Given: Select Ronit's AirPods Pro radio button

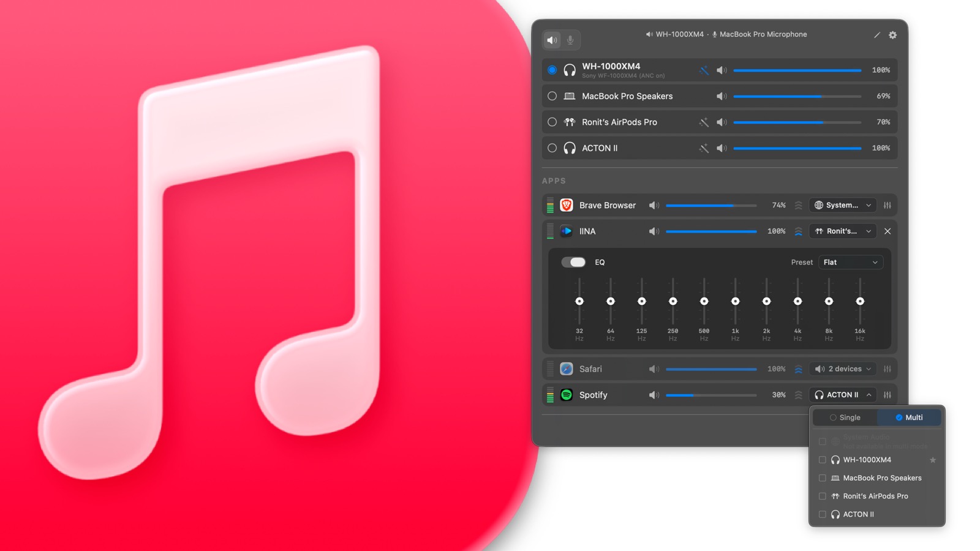Looking at the screenshot, I should pyautogui.click(x=552, y=122).
